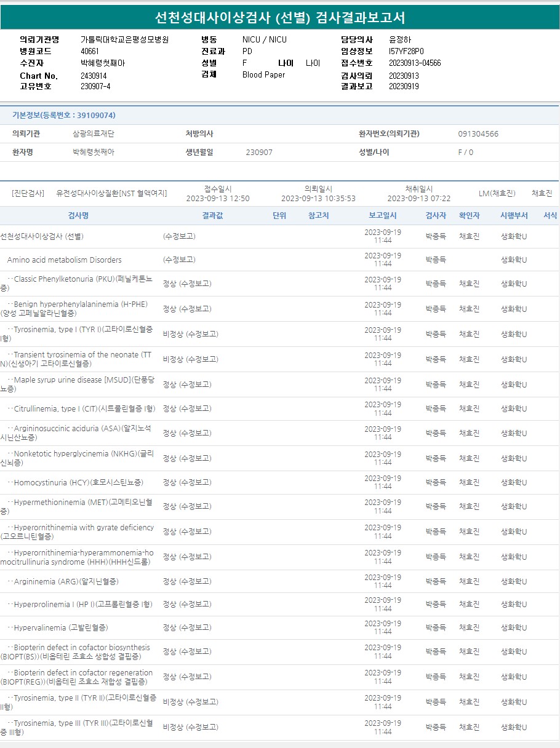Click the 보고일시 column header

pyautogui.click(x=382, y=216)
